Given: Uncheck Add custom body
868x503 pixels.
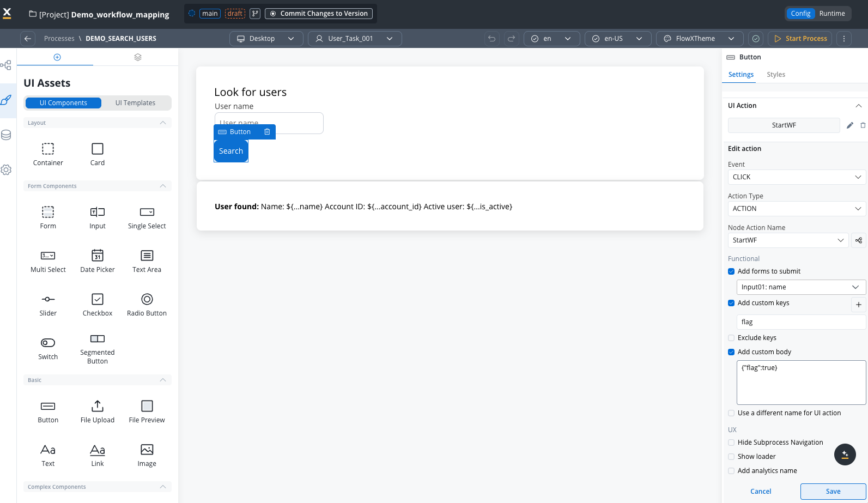Looking at the screenshot, I should [731, 352].
